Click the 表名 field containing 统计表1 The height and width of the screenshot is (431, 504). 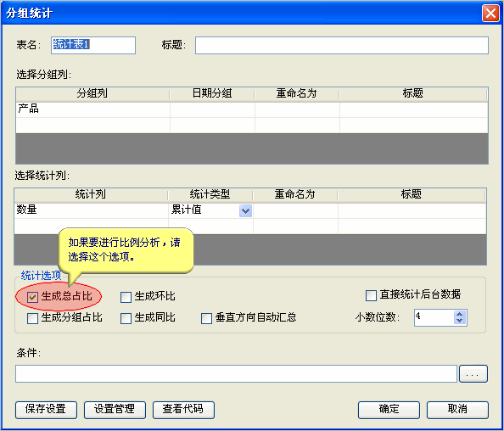click(x=93, y=45)
